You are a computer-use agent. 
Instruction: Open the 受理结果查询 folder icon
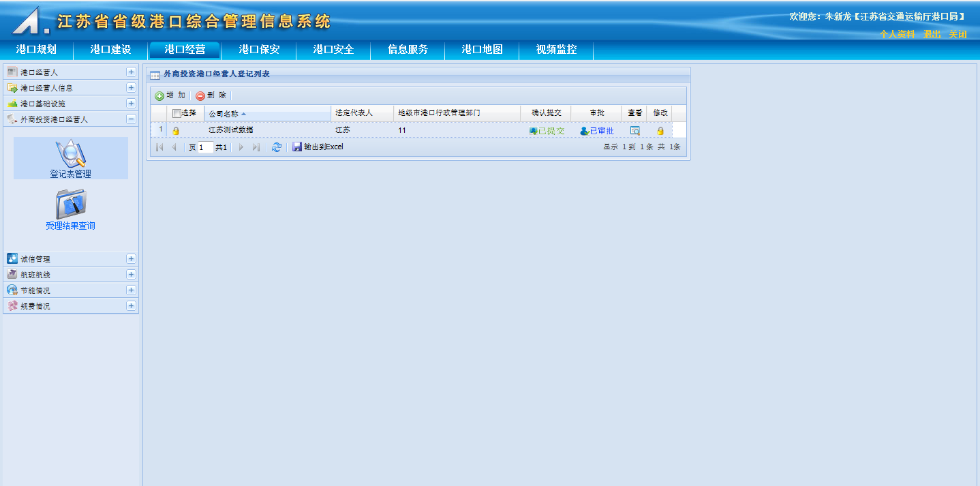point(71,204)
